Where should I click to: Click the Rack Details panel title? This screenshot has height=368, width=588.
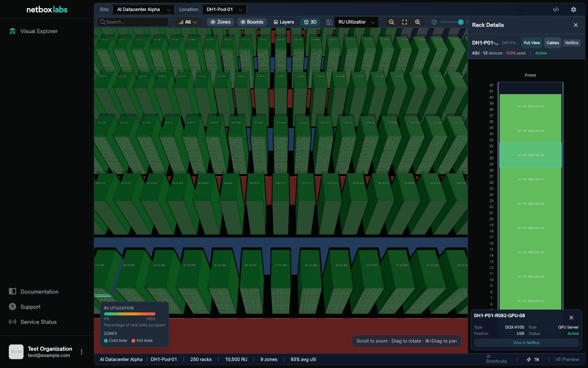pyautogui.click(x=488, y=25)
